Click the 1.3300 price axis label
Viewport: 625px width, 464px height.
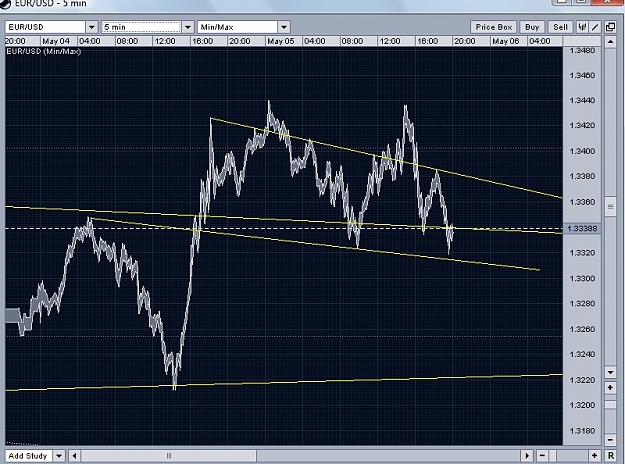582,278
